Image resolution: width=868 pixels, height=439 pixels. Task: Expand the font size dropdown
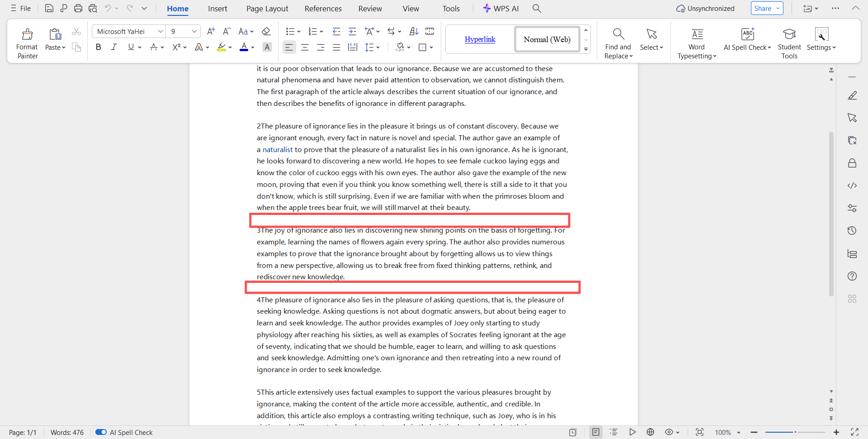194,31
